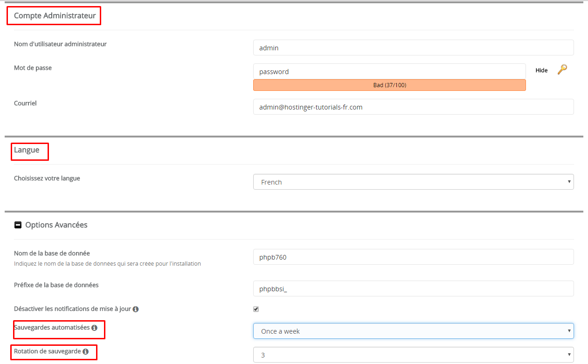588x364 pixels.
Task: Click the administrator username field
Action: [413, 48]
